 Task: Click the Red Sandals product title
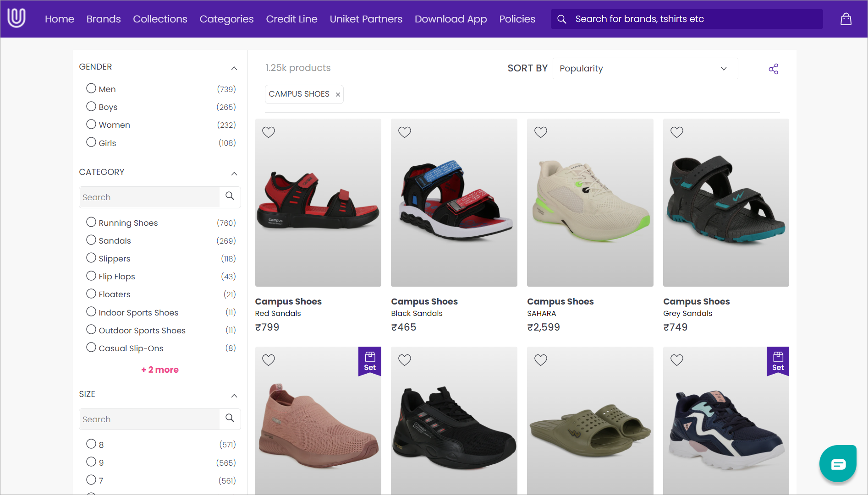coord(278,313)
